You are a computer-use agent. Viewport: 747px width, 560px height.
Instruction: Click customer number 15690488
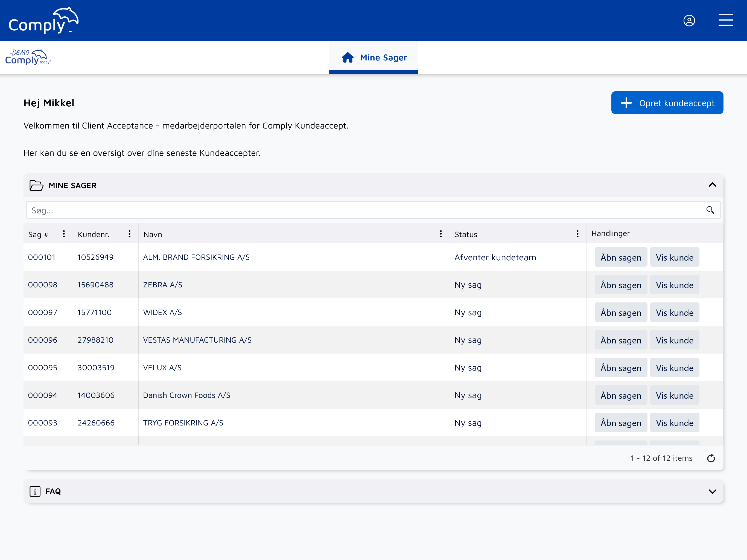point(96,285)
